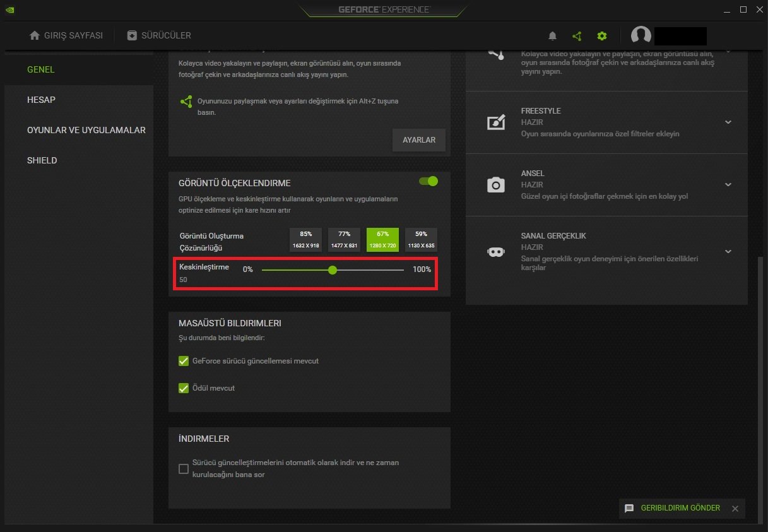Click the share icon beside Alt+Z hint

186,102
